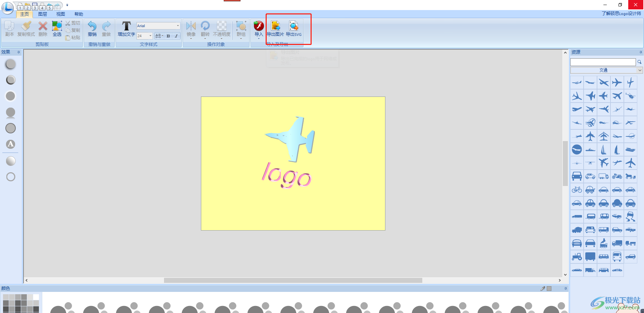Click the 副本 duplicate icon
The height and width of the screenshot is (313, 644).
9,26
